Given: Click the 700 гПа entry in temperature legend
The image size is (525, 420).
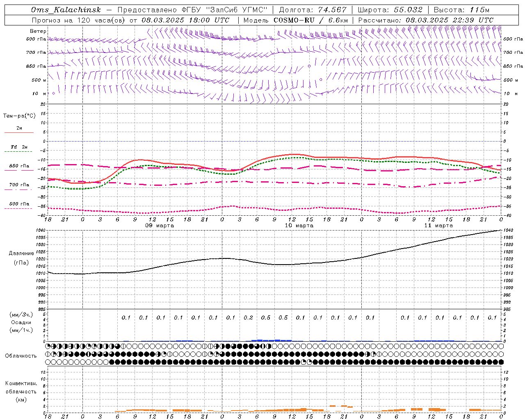Looking at the screenshot, I should click(19, 185).
